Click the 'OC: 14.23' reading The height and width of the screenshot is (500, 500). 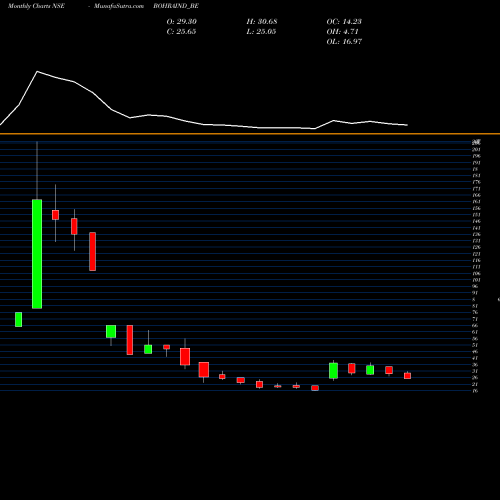coord(344,21)
